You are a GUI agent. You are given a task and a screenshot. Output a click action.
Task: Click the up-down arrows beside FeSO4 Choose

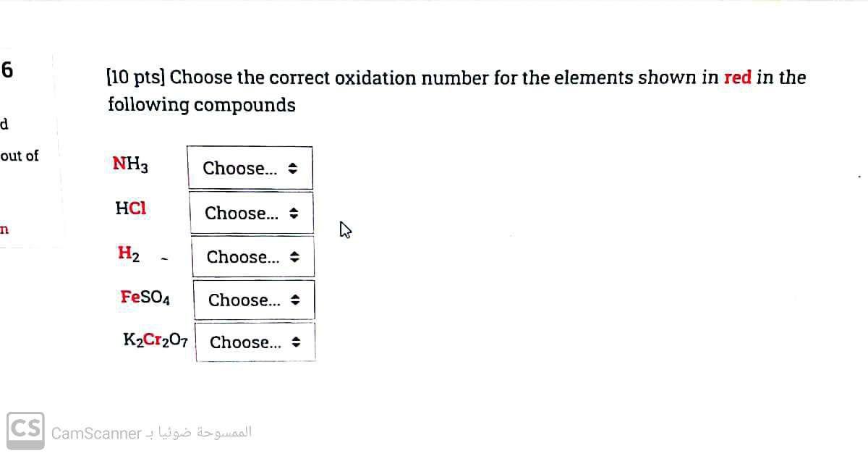297,300
